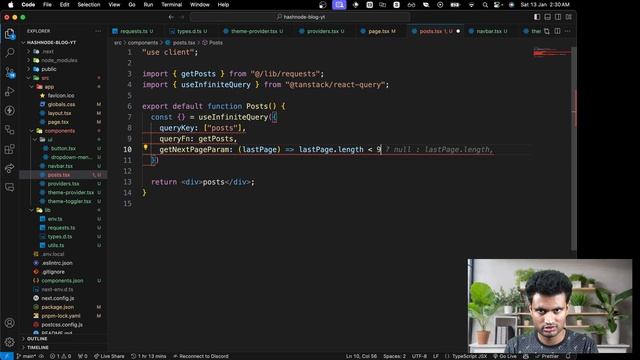This screenshot has width=640, height=360.
Task: Open the Wi-Fi status menu icon
Action: (471, 5)
